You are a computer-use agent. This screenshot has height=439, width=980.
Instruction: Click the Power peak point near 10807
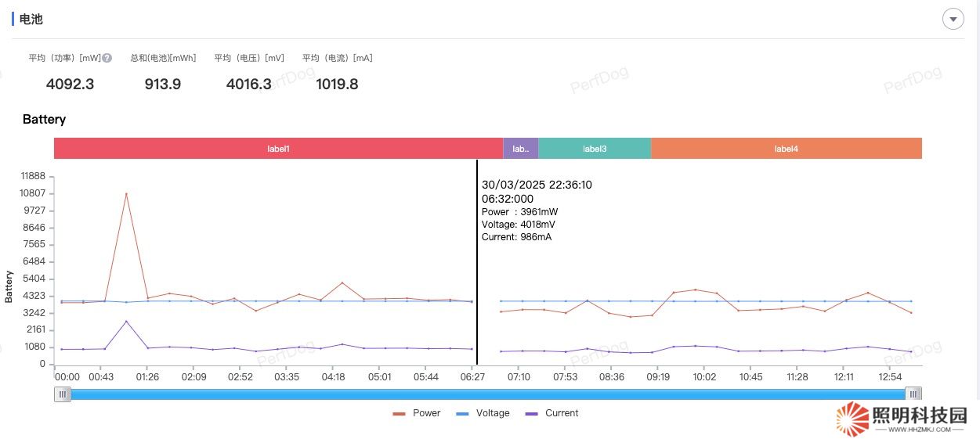126,193
